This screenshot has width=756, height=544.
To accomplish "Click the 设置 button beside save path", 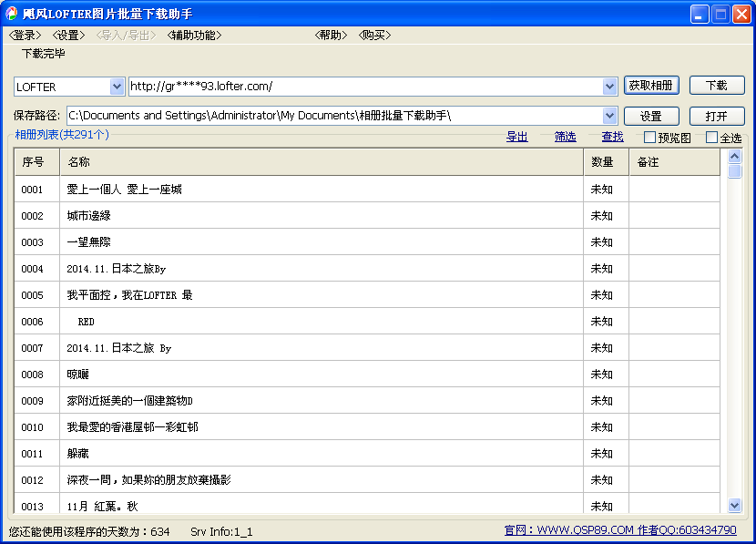I will (x=651, y=117).
